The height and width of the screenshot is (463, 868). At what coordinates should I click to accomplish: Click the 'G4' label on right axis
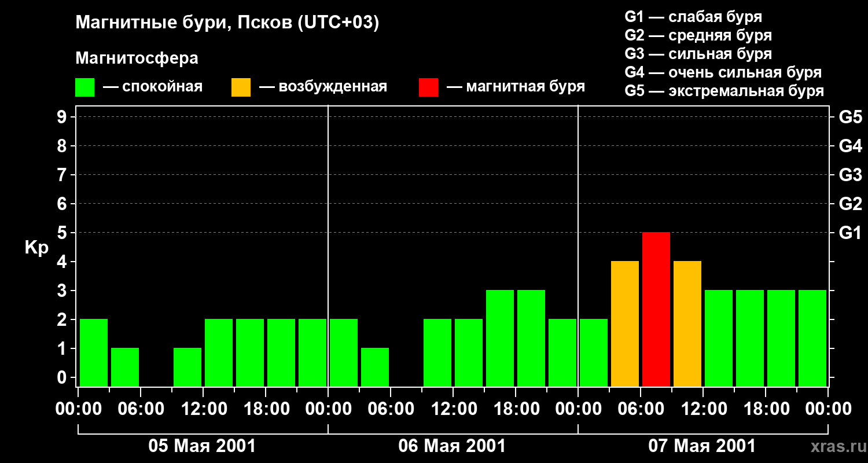pyautogui.click(x=850, y=146)
